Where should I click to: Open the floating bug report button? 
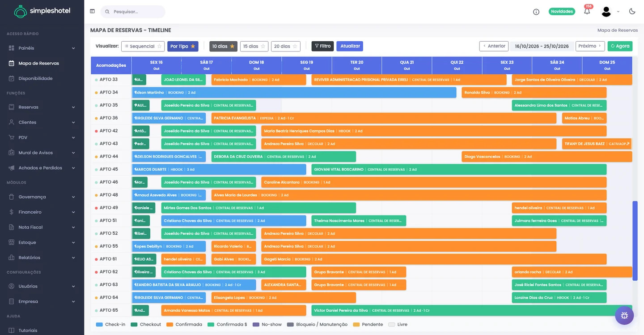pos(624,315)
